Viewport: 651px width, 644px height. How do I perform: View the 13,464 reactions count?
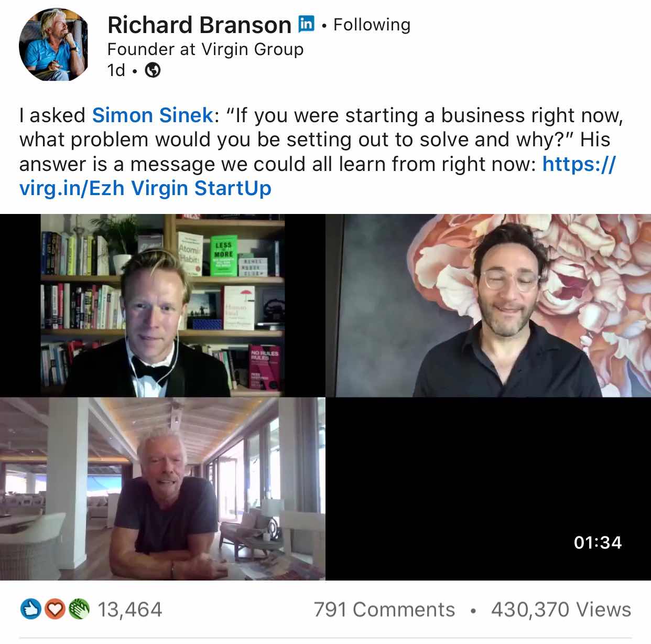point(130,609)
